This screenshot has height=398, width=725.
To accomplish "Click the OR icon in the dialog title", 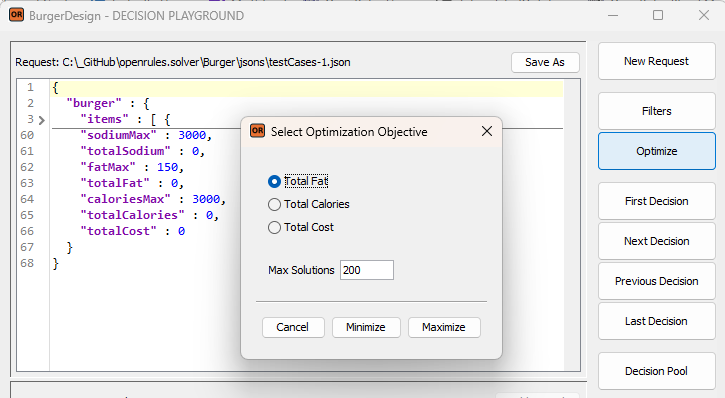I will click(258, 131).
